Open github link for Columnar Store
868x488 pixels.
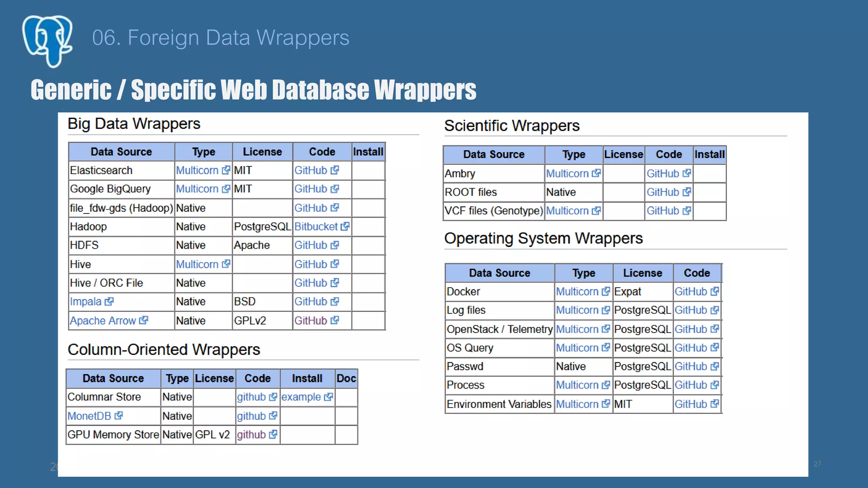[257, 397]
